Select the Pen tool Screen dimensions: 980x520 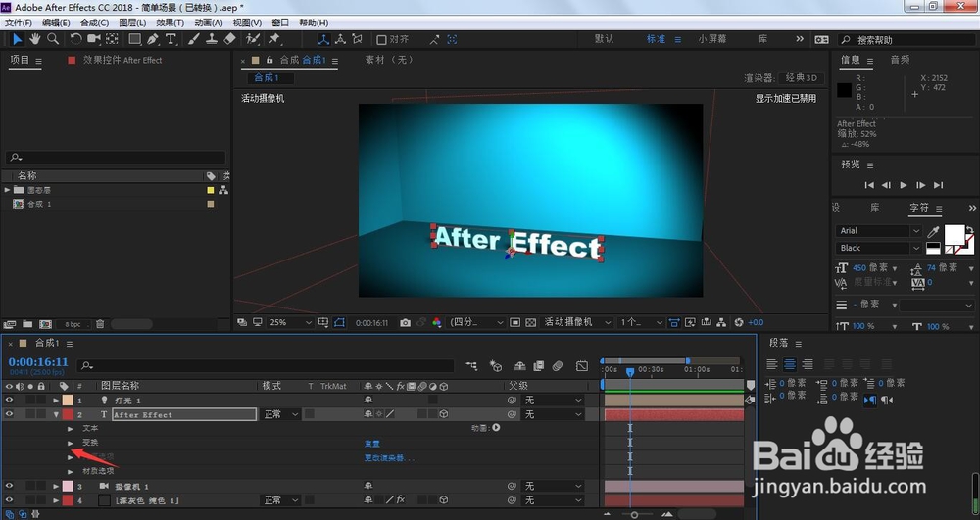point(153,39)
